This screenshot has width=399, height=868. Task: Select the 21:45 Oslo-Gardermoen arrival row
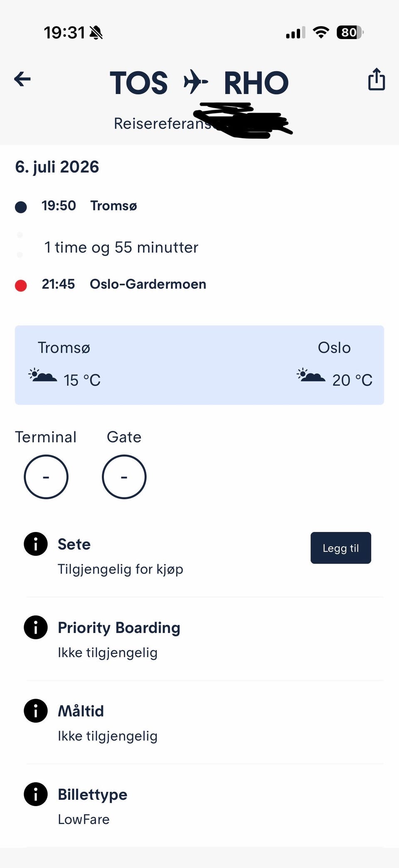point(111,284)
